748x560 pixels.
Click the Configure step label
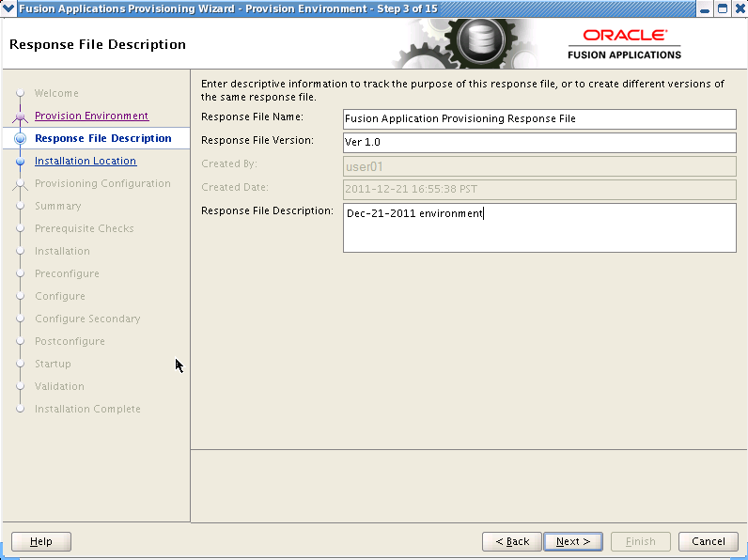59,296
